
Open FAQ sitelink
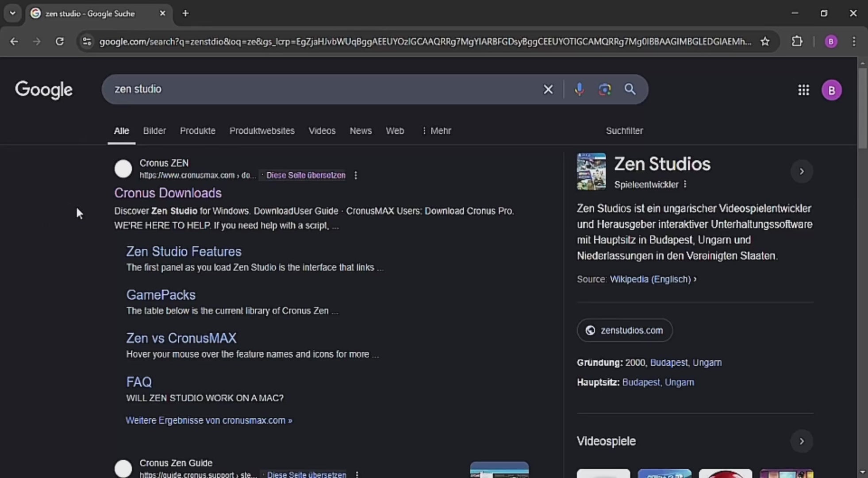139,382
